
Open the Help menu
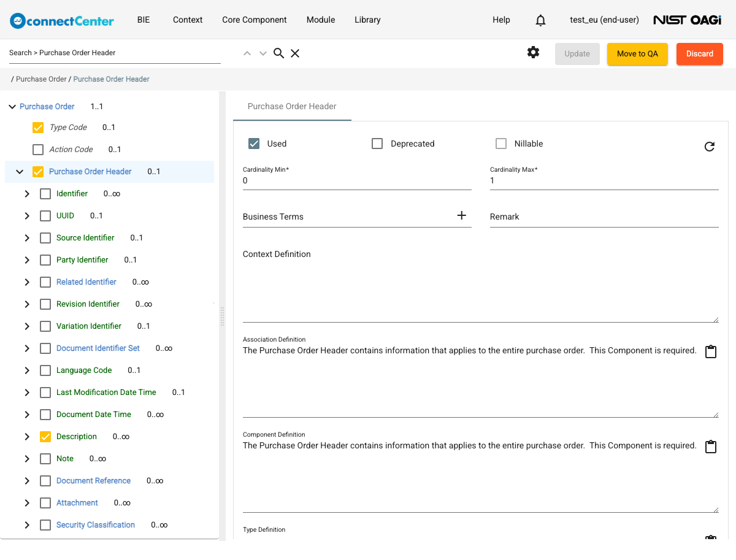tap(501, 20)
